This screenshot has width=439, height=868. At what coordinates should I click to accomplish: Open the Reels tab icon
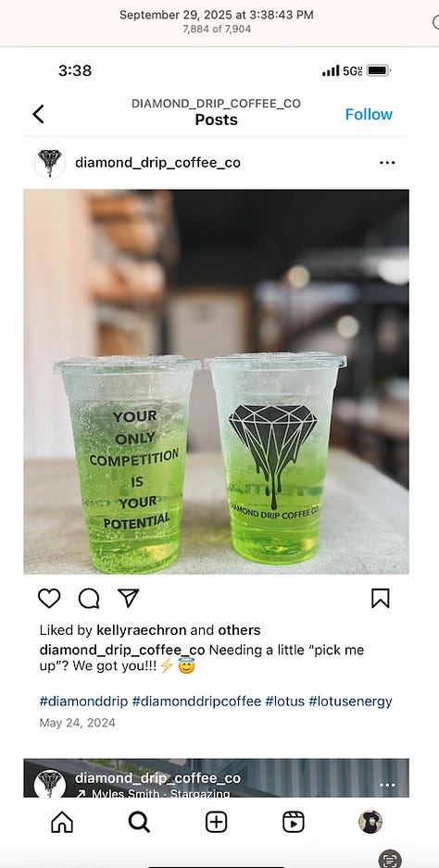coord(294,822)
